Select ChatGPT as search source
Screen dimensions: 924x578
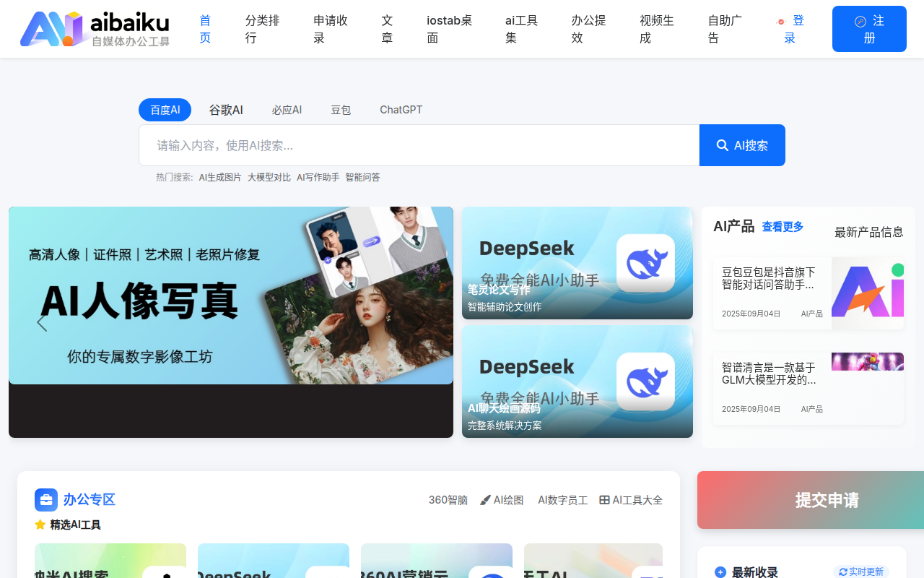pos(401,109)
